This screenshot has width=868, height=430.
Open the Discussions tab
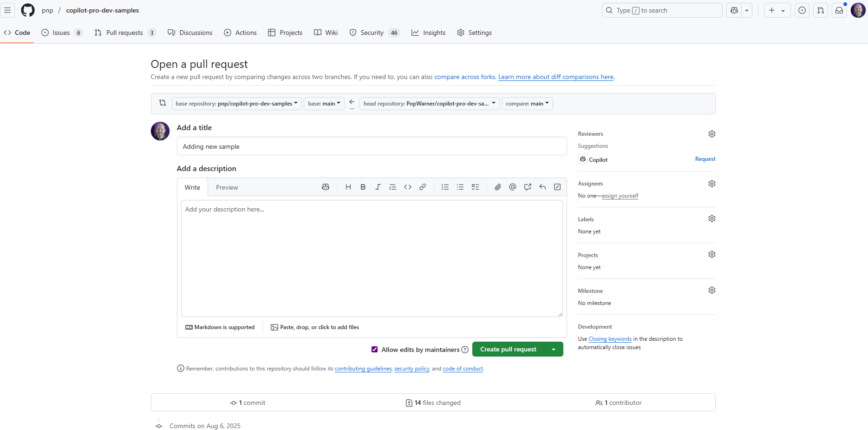190,33
